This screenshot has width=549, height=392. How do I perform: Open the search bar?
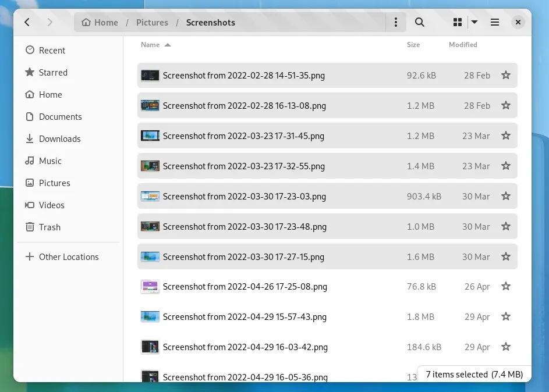coord(420,22)
